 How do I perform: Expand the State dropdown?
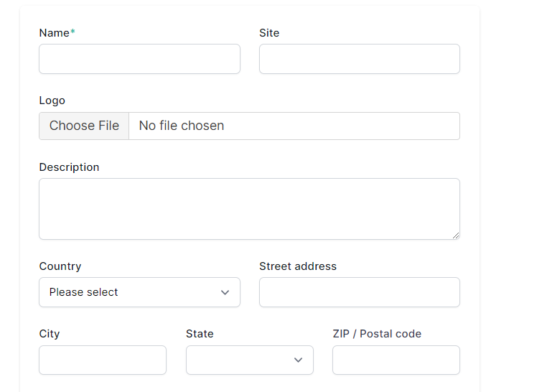(x=249, y=360)
